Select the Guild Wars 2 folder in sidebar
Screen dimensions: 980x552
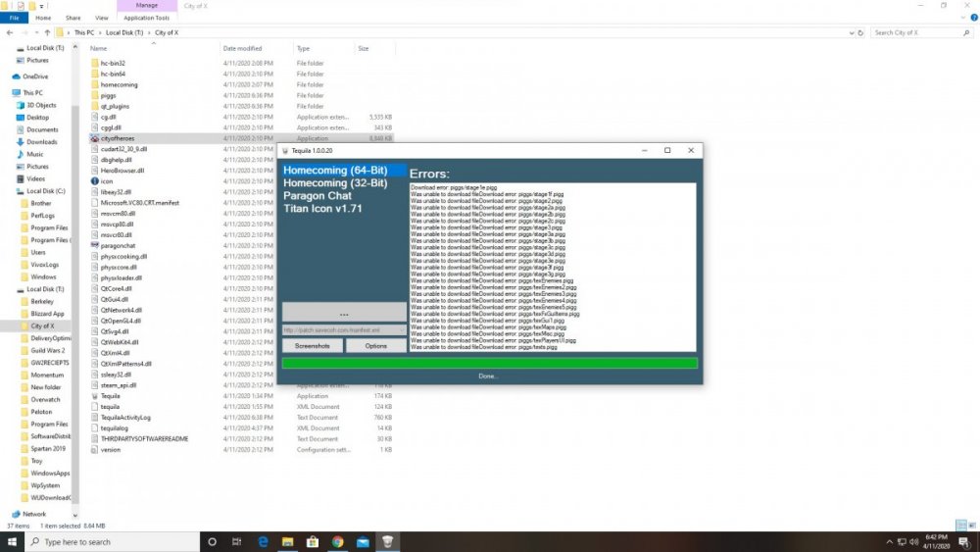click(x=47, y=350)
